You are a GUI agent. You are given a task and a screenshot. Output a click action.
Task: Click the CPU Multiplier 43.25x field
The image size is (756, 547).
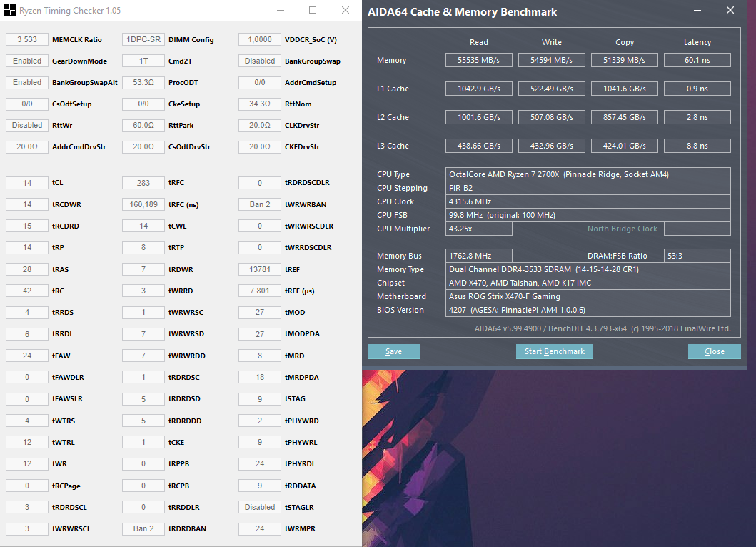click(479, 229)
